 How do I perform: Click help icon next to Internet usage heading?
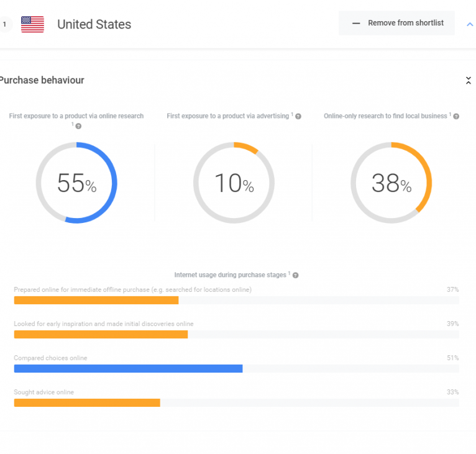point(295,275)
